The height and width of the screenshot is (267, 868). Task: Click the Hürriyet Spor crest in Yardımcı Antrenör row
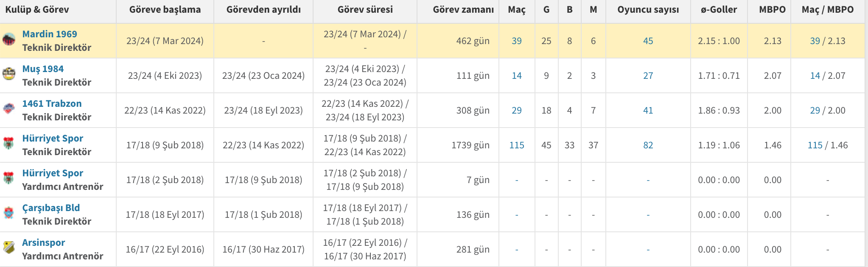pyautogui.click(x=9, y=178)
